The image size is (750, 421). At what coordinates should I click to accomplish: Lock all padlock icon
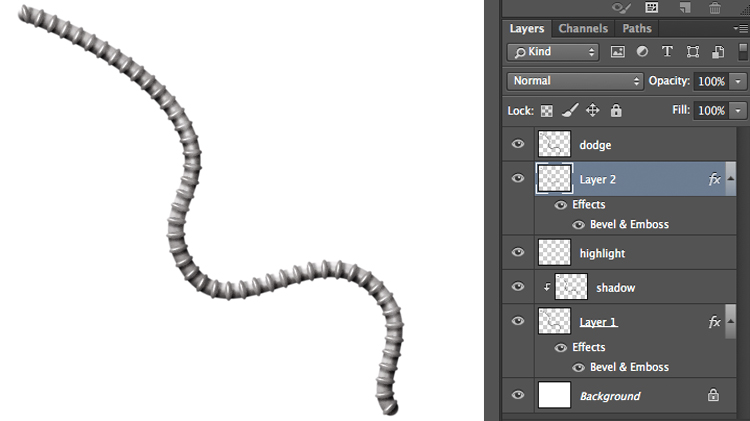(616, 111)
